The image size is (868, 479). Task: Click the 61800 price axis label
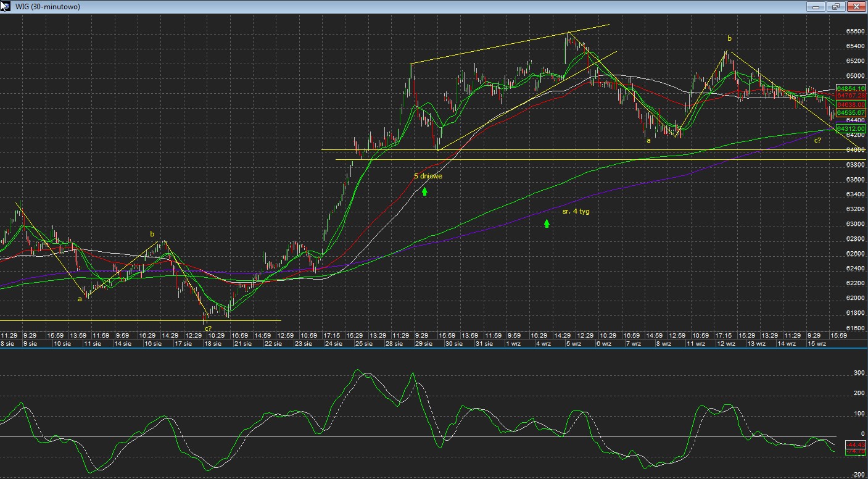coord(854,313)
